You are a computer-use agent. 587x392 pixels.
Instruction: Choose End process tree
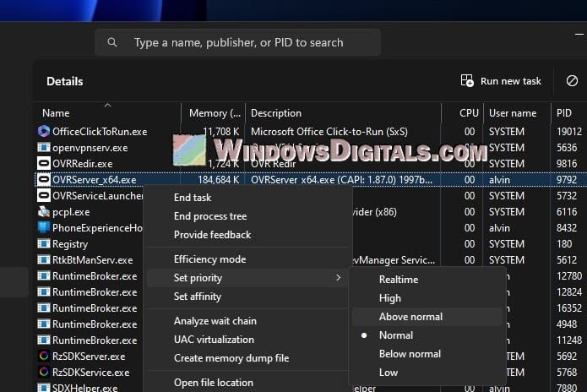(x=210, y=216)
